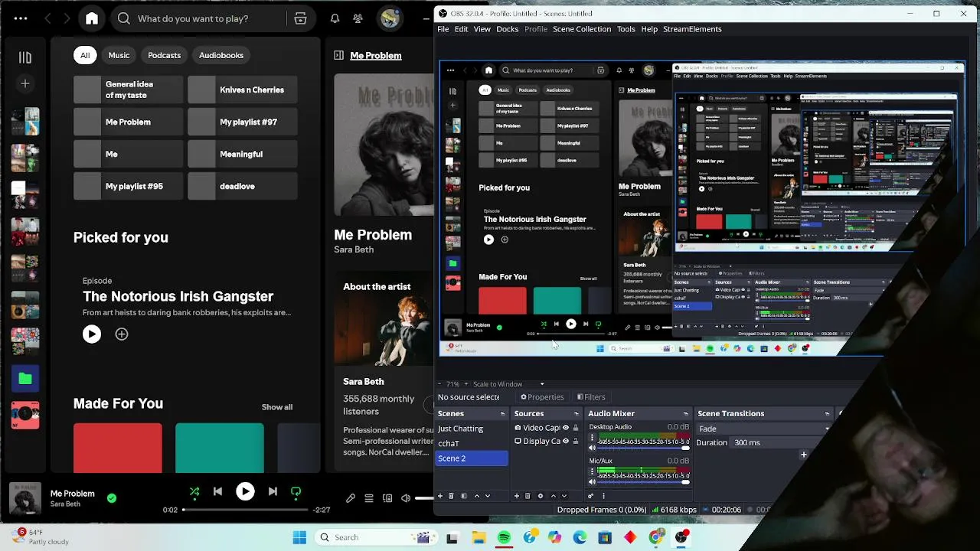Open Spotify Home via the house icon
980x551 pixels.
click(92, 18)
